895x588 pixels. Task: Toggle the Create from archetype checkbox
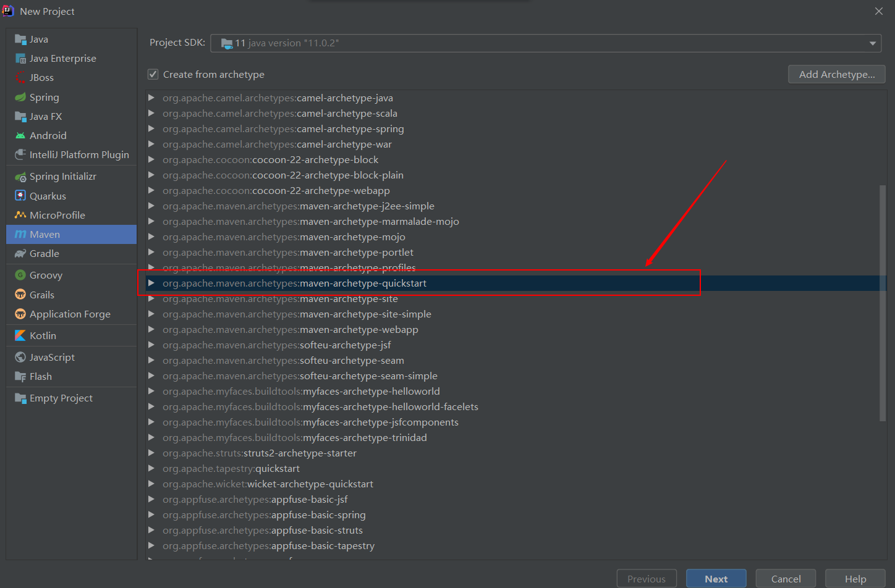coord(153,75)
